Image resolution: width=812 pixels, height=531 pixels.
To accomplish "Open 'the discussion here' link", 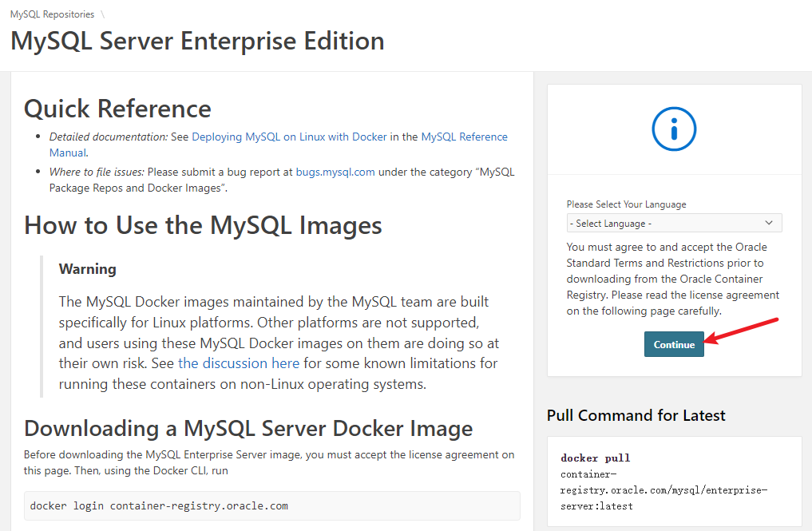I will pos(239,363).
